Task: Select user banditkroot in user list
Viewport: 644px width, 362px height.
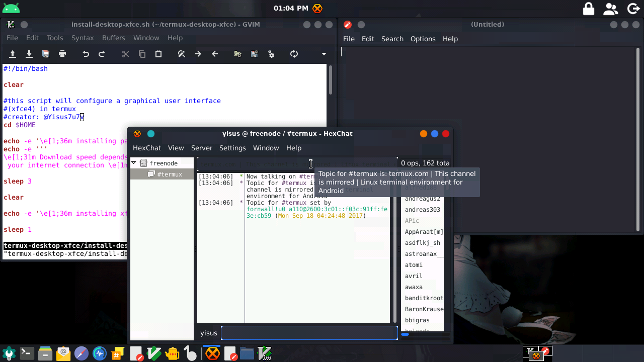Action: click(x=423, y=298)
